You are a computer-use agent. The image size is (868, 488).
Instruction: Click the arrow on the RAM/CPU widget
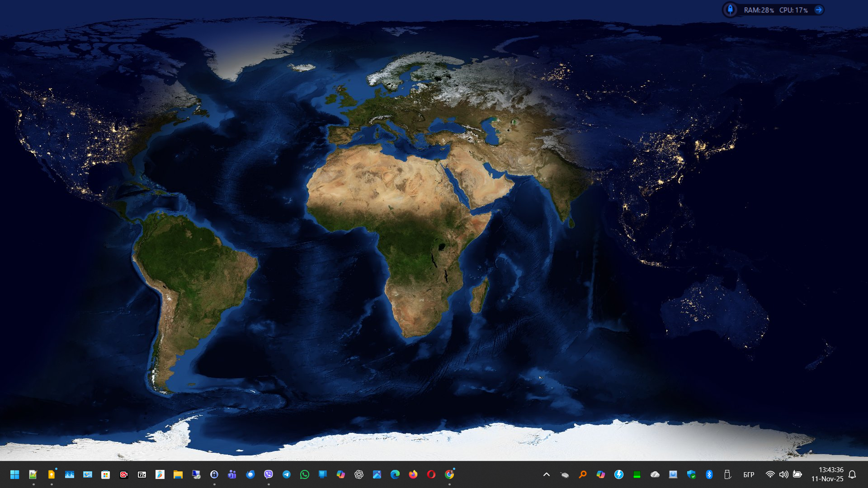tap(819, 9)
